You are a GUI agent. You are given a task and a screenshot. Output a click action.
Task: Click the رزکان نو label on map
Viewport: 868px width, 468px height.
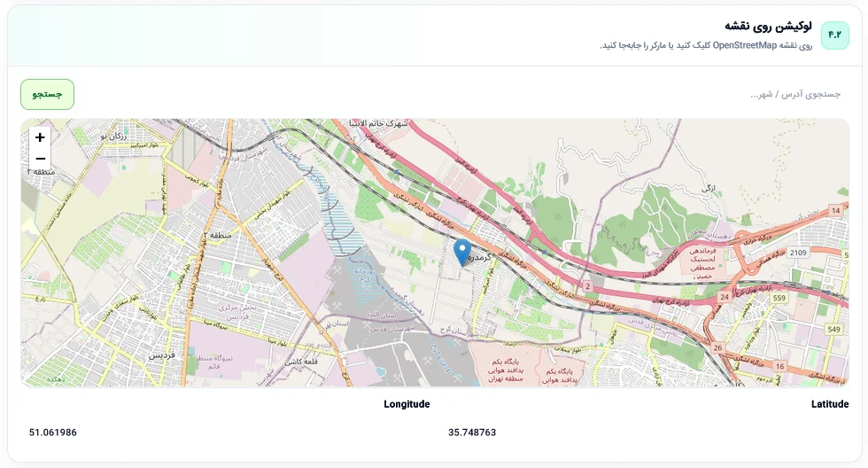pos(113,136)
